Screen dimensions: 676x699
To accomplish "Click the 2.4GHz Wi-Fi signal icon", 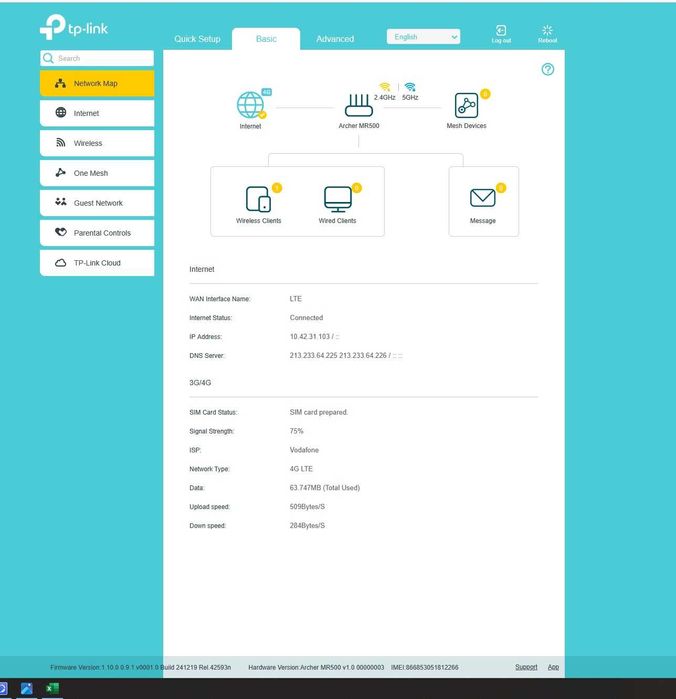I will [384, 86].
